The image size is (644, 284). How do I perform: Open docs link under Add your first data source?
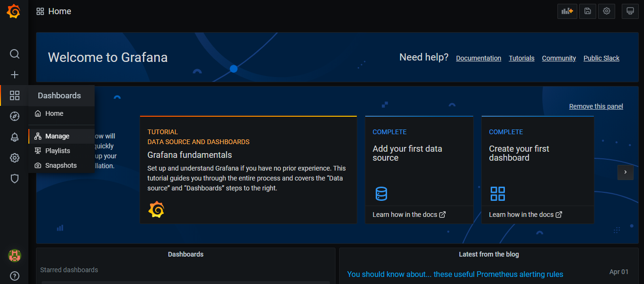(409, 215)
